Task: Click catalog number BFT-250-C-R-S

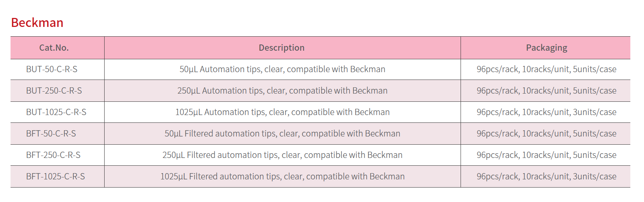Action: pyautogui.click(x=53, y=155)
